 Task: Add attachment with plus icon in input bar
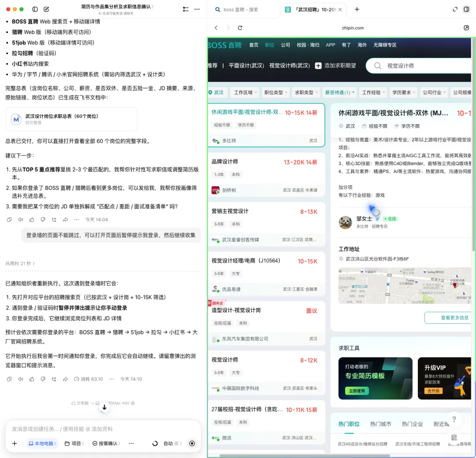(x=15, y=443)
